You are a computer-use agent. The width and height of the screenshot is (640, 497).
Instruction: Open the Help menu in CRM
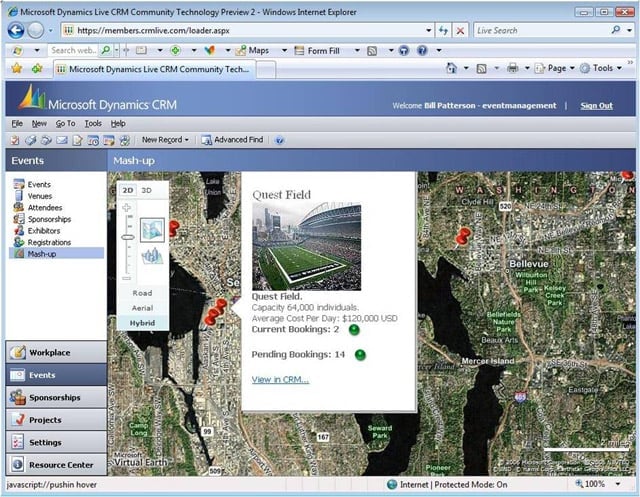(x=118, y=124)
